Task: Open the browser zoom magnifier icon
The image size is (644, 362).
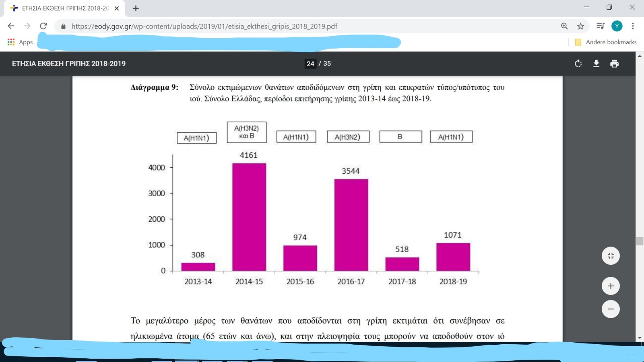Action: pos(564,26)
